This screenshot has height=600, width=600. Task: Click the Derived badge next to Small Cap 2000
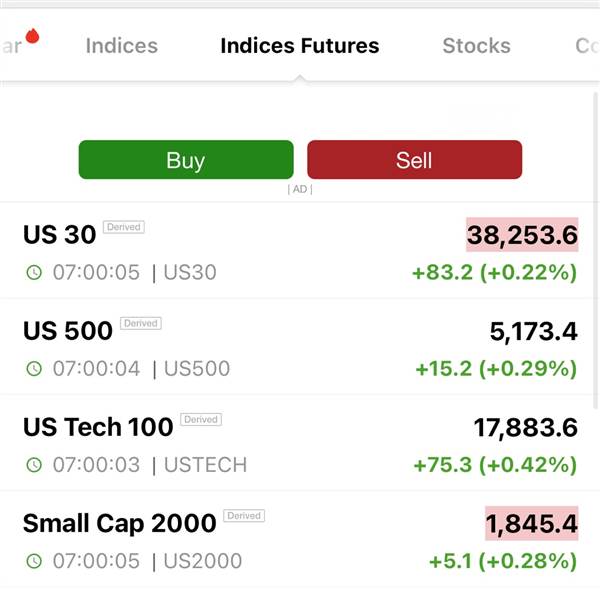click(244, 516)
